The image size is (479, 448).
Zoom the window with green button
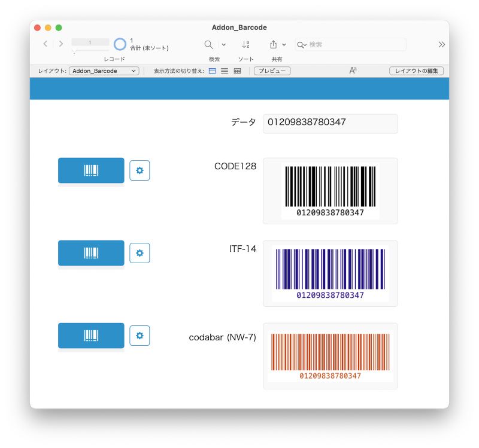point(59,28)
